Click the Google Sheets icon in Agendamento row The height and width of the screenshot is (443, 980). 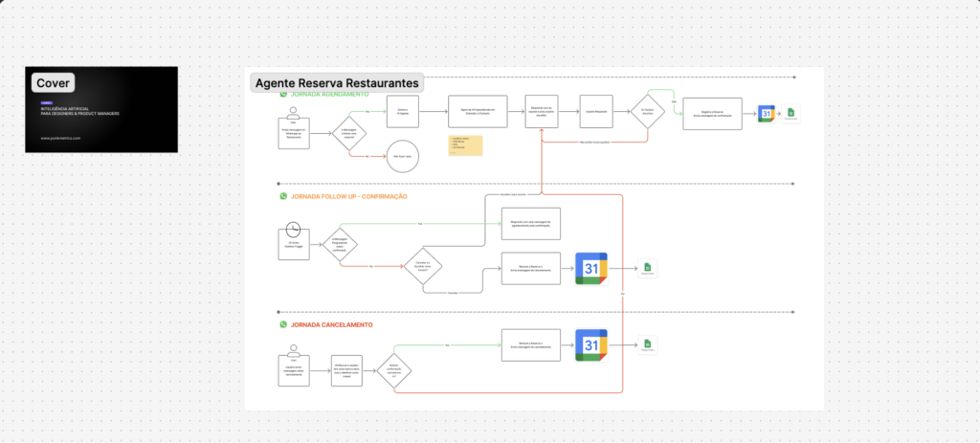[791, 114]
